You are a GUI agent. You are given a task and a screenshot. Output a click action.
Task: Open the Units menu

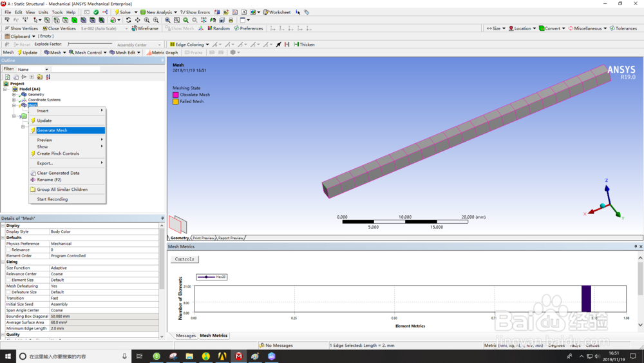(43, 12)
